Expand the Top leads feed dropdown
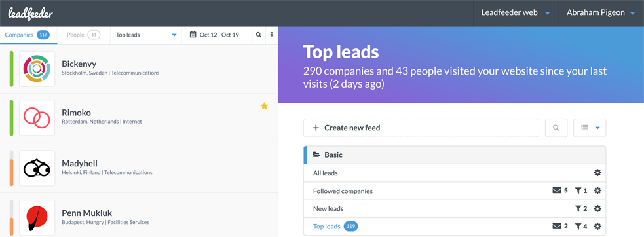The height and width of the screenshot is (237, 644). (x=146, y=35)
